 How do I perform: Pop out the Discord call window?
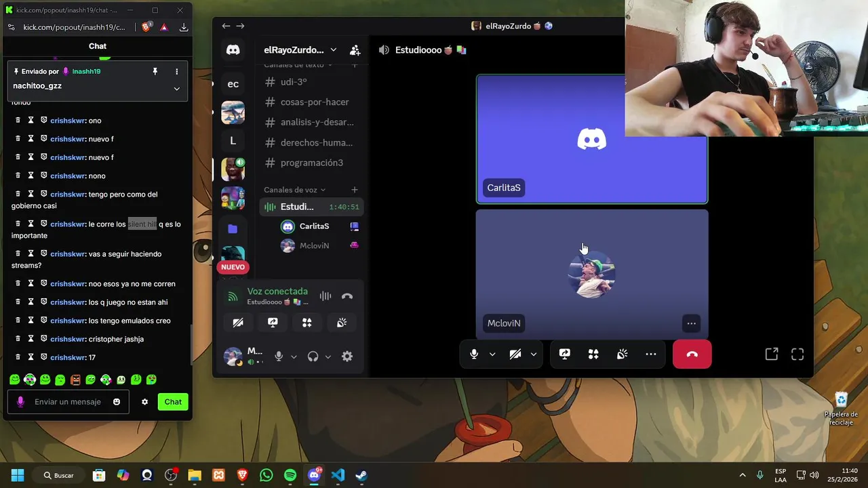(772, 354)
